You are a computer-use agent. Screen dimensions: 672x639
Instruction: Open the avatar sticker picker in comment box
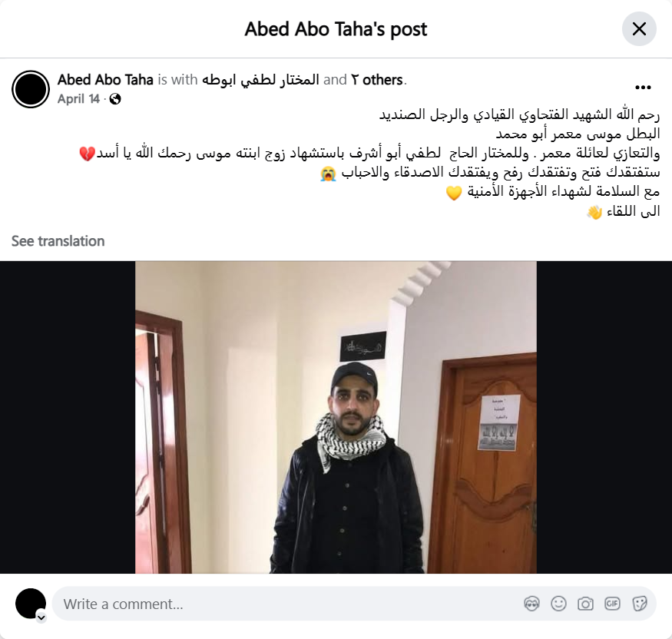[531, 604]
